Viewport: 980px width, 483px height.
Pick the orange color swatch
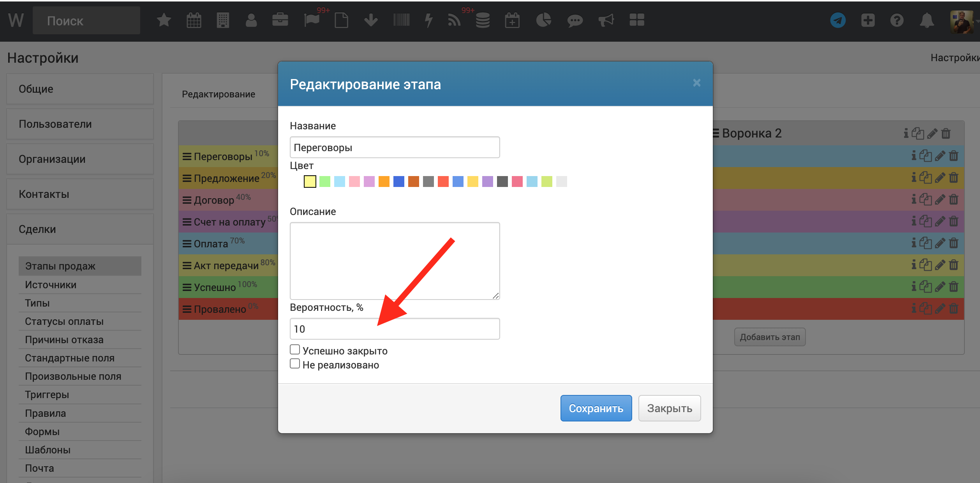click(x=384, y=182)
